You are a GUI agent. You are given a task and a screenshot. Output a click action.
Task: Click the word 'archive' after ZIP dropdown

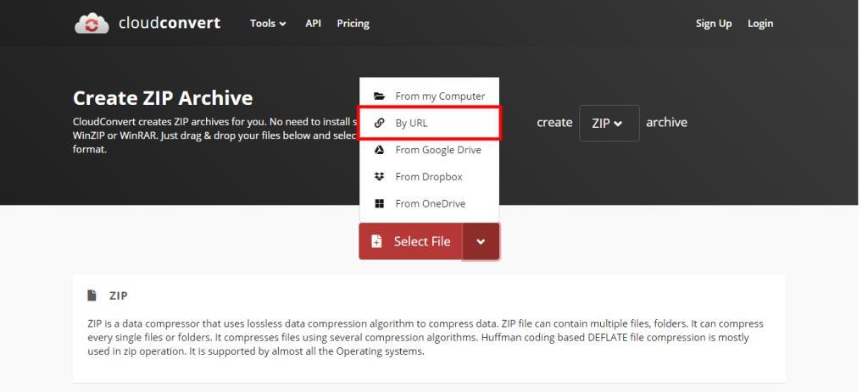[x=666, y=122]
